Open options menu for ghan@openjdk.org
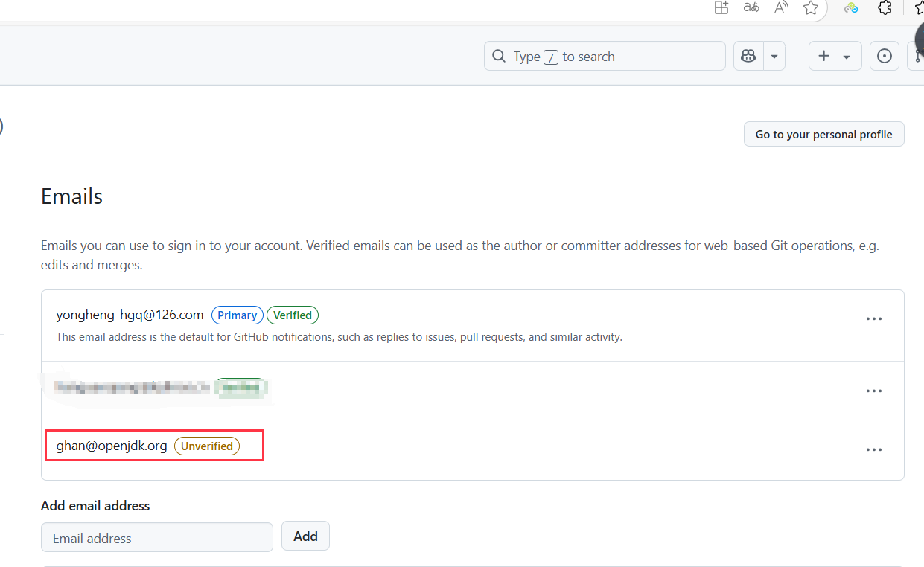The height and width of the screenshot is (567, 924). click(873, 449)
